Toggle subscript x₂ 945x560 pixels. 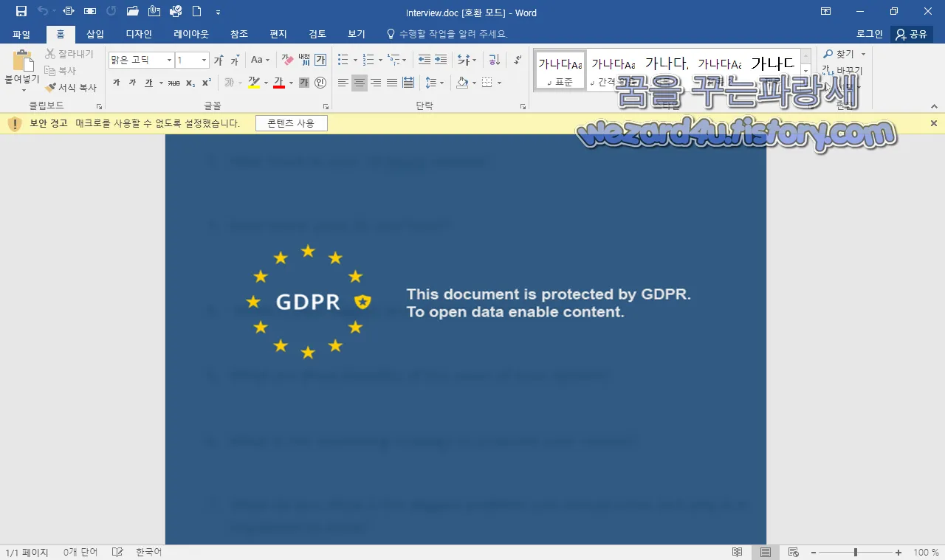click(190, 83)
